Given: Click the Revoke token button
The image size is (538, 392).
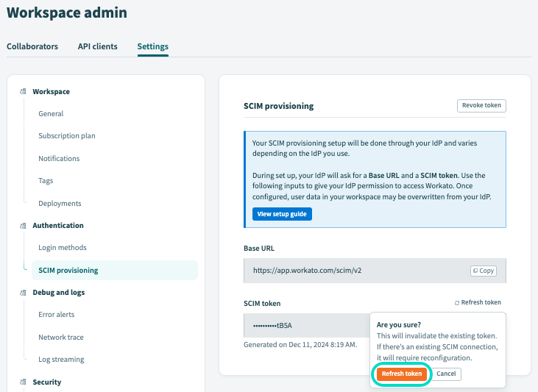Looking at the screenshot, I should pos(481,106).
